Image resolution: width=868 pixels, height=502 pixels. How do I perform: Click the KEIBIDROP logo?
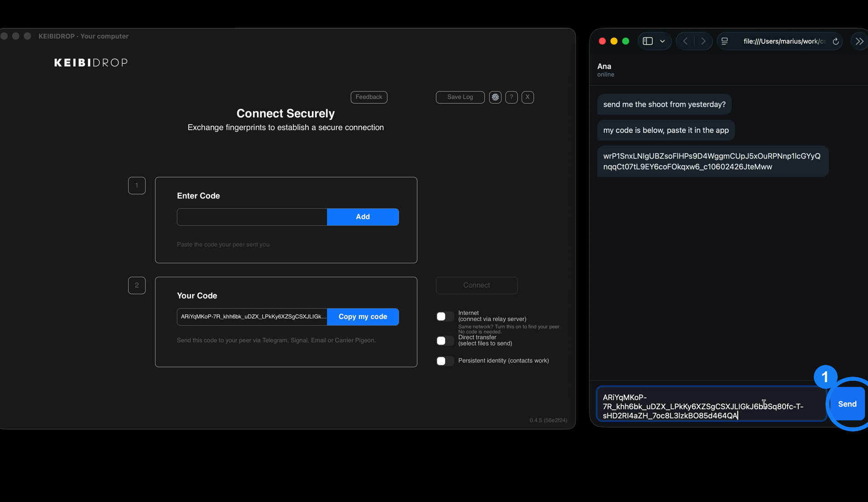click(91, 63)
